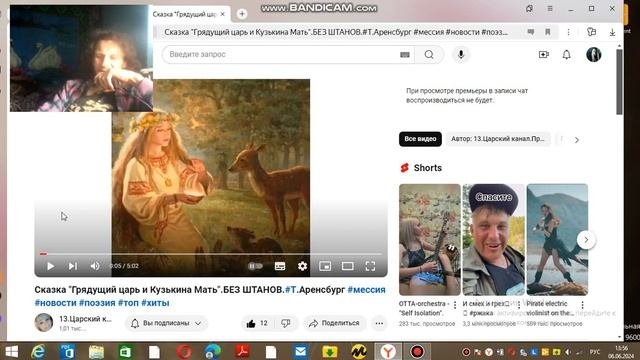Open the #топ hashtag link
This screenshot has width=640, height=360.
point(128,303)
